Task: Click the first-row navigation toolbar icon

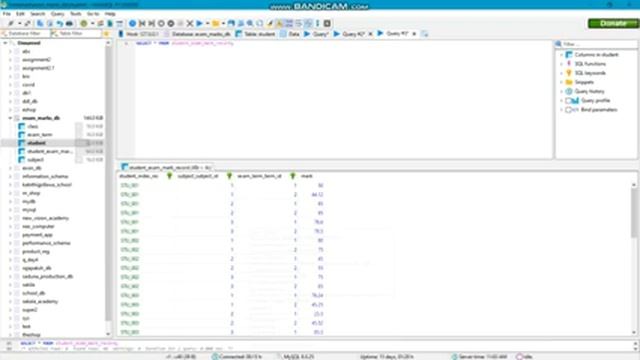Action: [x=142, y=24]
